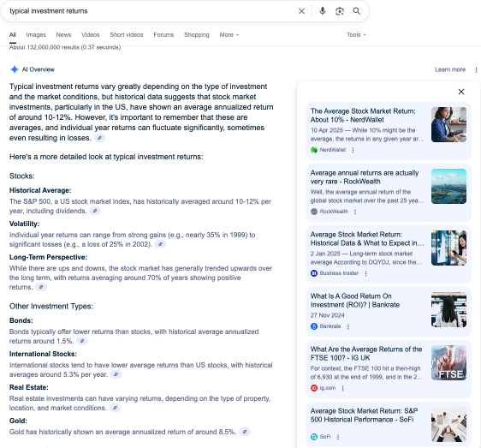Click the NerdWallet article thumbnail image
481x448 pixels.
coord(448,125)
